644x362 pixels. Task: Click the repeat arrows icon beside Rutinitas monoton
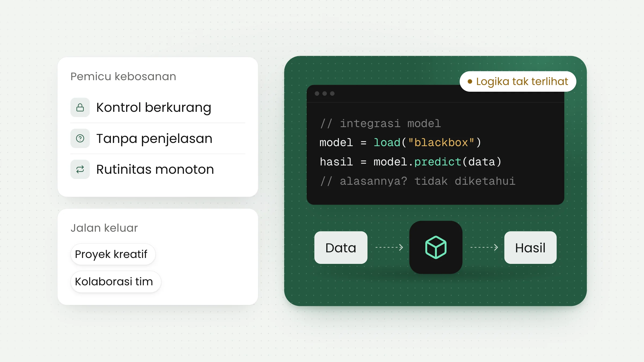pos(80,169)
